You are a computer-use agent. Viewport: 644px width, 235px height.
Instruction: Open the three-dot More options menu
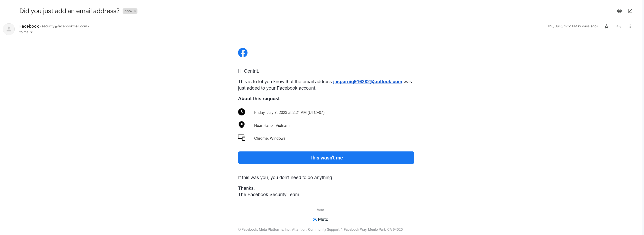pos(630,26)
